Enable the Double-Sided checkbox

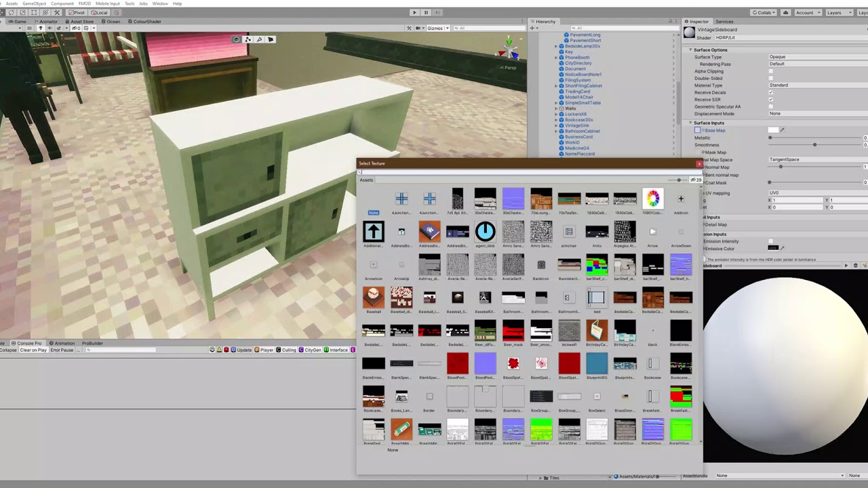771,78
